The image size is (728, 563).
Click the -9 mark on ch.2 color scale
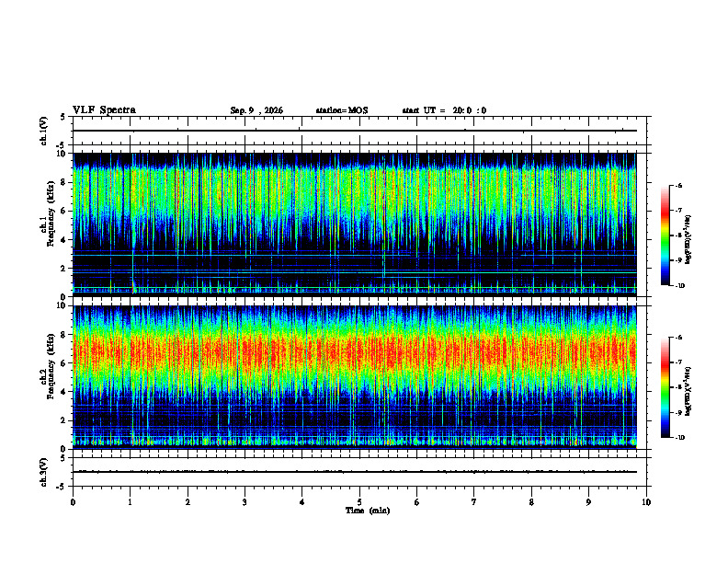point(678,412)
